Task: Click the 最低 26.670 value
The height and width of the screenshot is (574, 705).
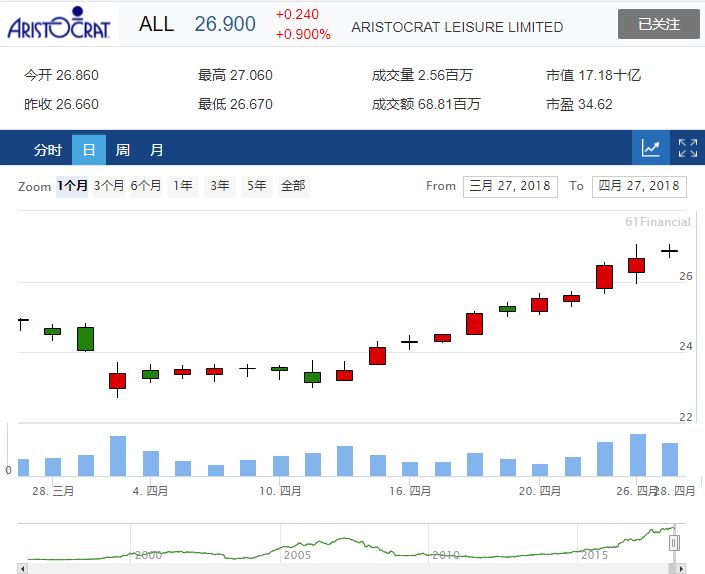Action: (x=235, y=104)
